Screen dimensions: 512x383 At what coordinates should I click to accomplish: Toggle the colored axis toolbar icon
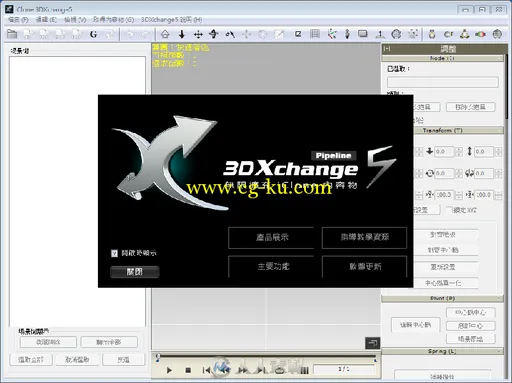coord(332,34)
